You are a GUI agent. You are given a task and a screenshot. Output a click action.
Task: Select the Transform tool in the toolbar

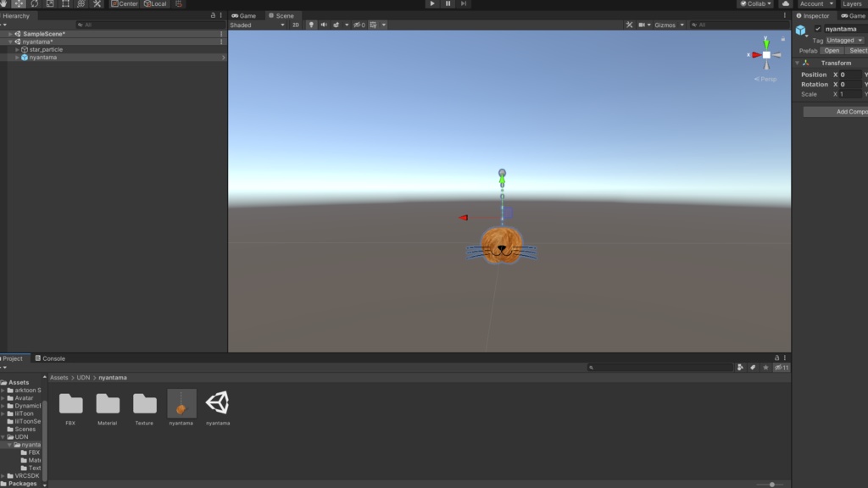[x=81, y=3]
